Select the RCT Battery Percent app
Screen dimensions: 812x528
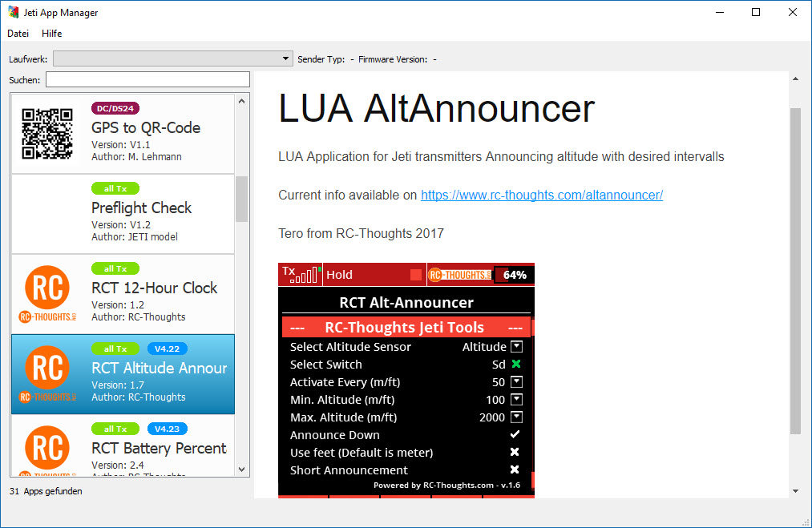pyautogui.click(x=123, y=445)
